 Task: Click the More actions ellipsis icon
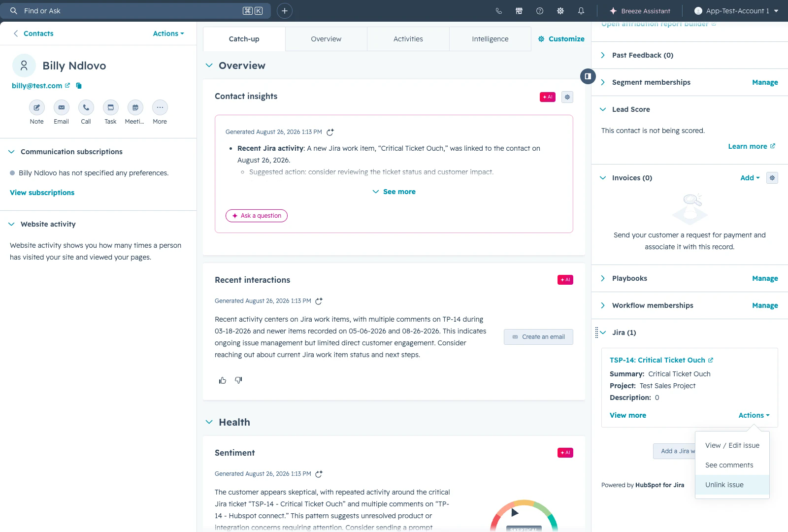click(x=160, y=107)
